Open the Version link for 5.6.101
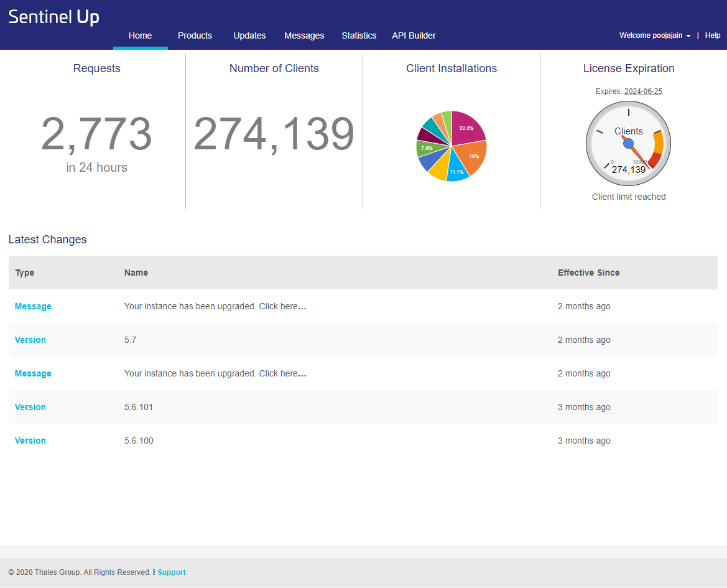 30,407
